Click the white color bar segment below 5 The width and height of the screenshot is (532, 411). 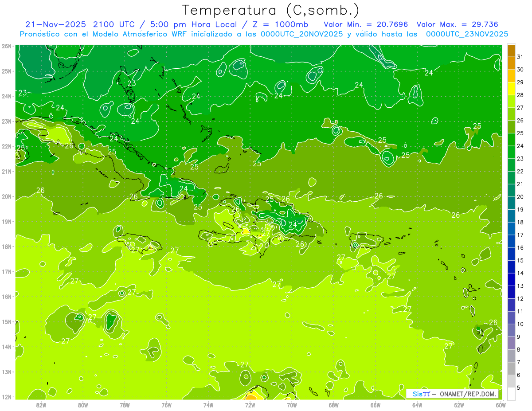(511, 393)
